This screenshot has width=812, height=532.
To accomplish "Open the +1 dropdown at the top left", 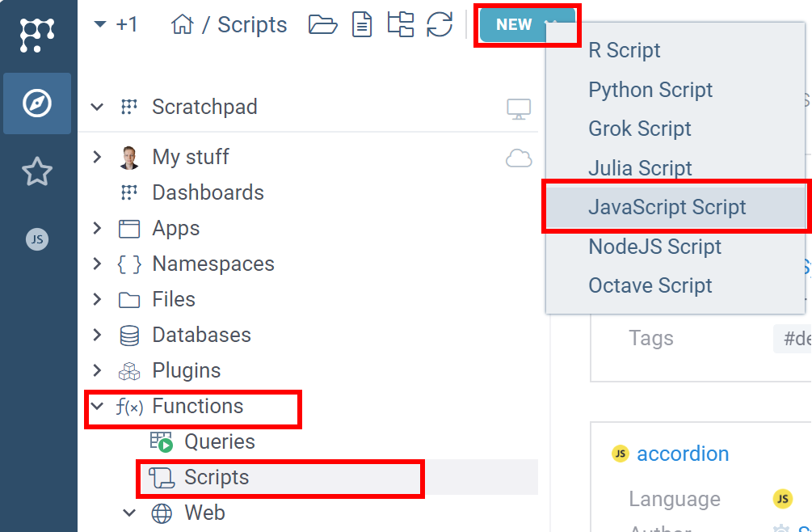I will tap(116, 24).
